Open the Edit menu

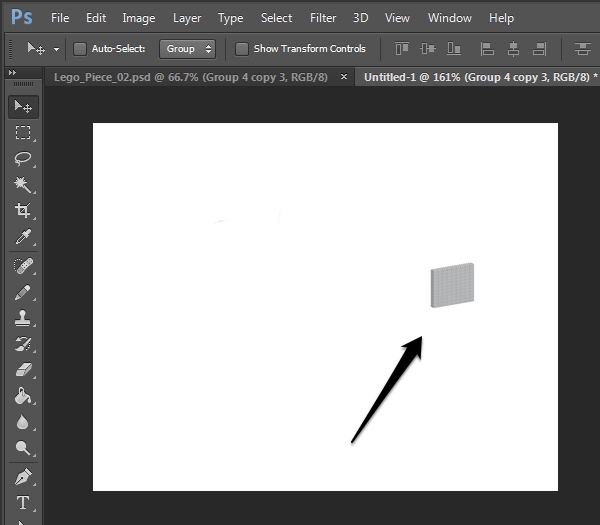(96, 18)
